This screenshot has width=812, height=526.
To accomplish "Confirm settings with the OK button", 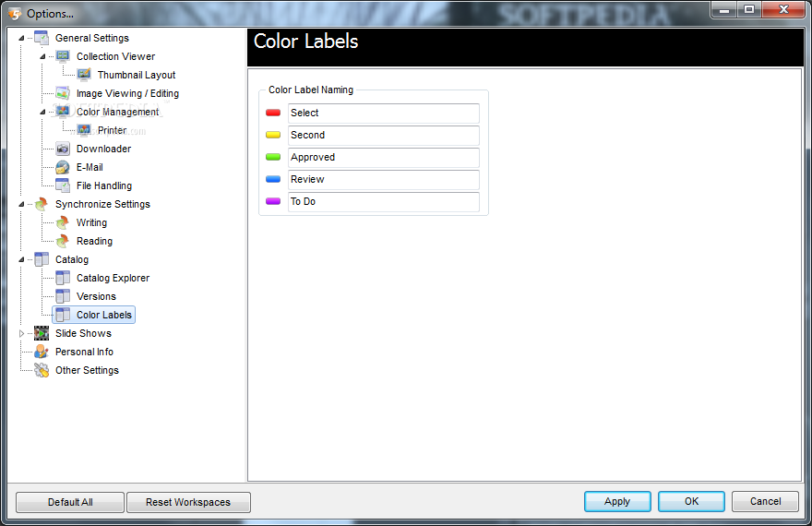I will (x=691, y=501).
